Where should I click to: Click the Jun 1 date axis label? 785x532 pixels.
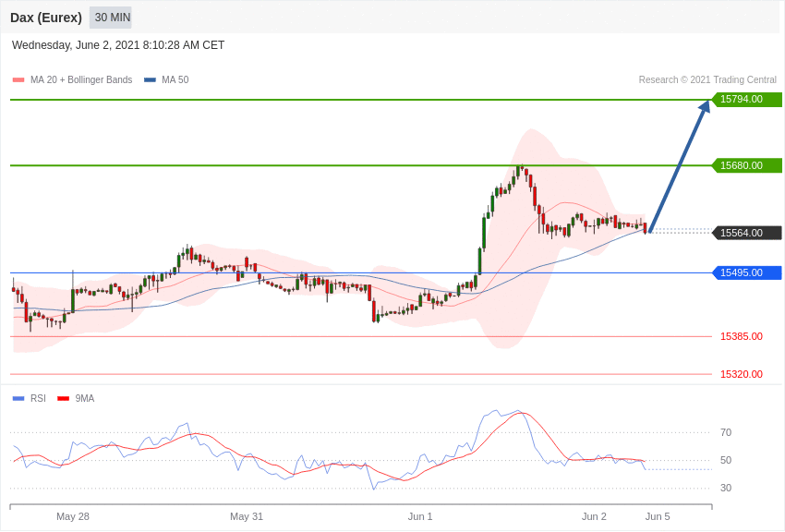click(420, 516)
